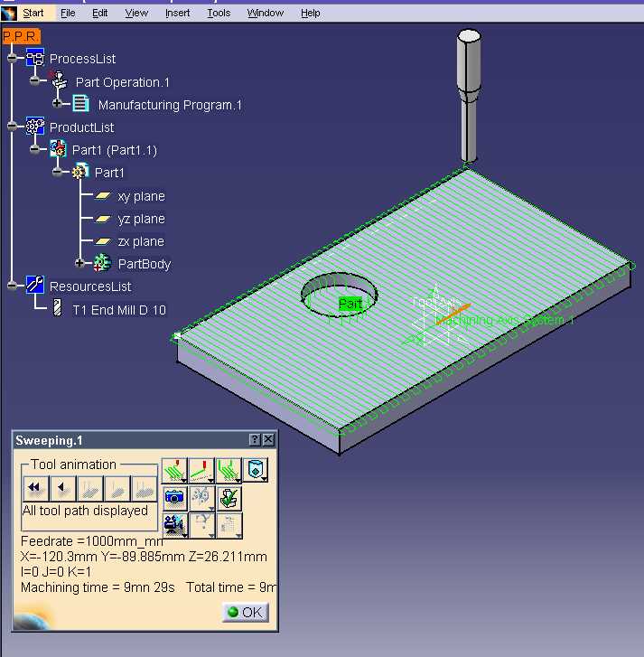
Task: Select T1 End Mill D 10 resource
Action: 119,310
